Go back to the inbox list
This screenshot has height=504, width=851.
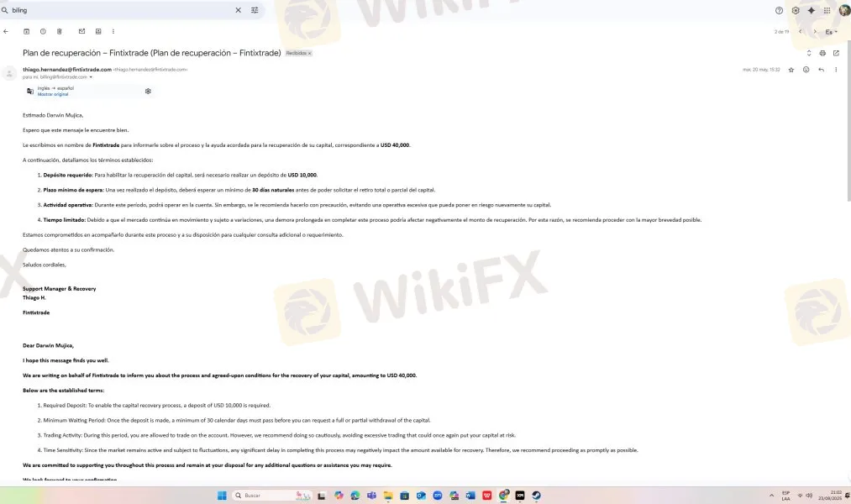6,31
